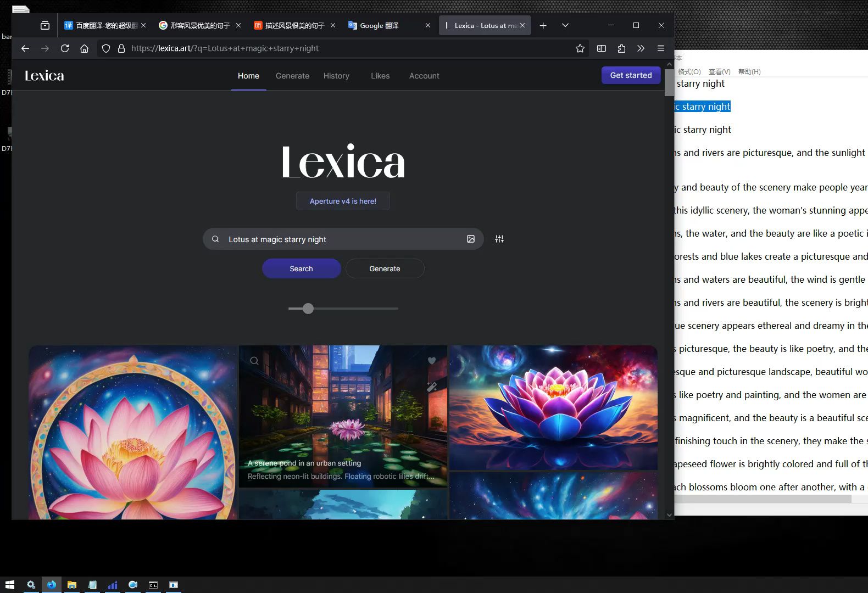Click search by image icon
This screenshot has height=593, width=868.
point(471,239)
